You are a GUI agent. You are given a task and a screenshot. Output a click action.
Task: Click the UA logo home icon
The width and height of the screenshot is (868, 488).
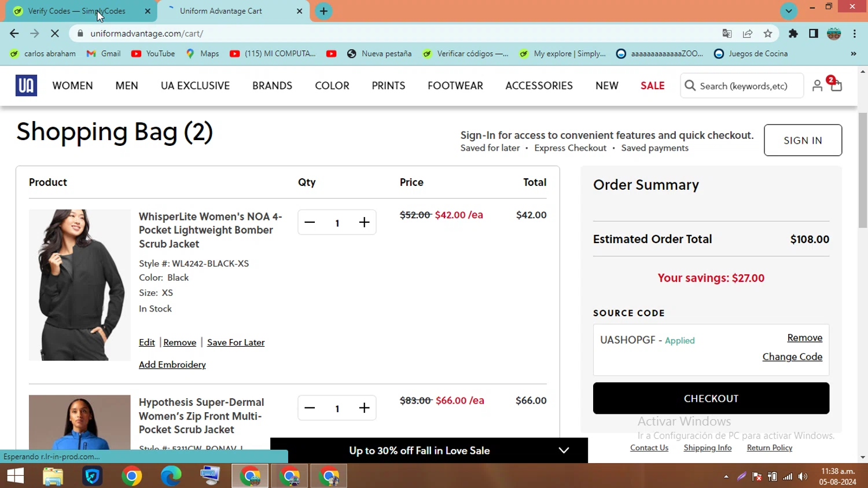pyautogui.click(x=26, y=86)
